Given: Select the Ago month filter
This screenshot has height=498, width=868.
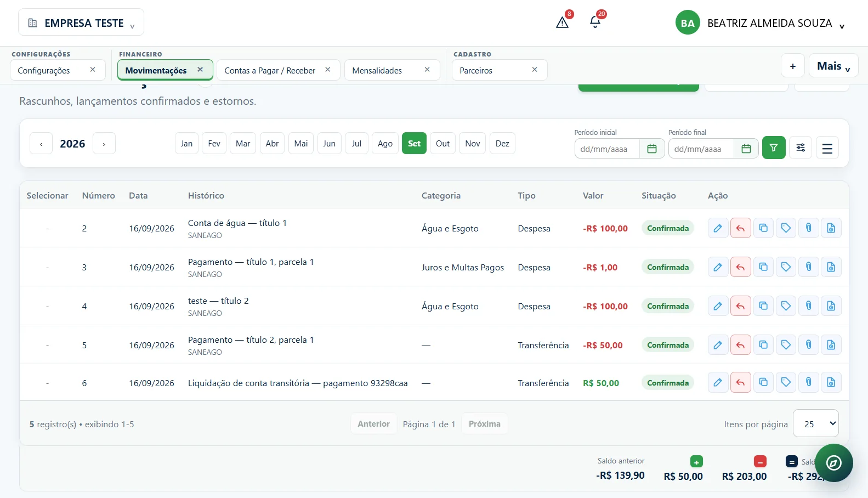Looking at the screenshot, I should pos(385,144).
